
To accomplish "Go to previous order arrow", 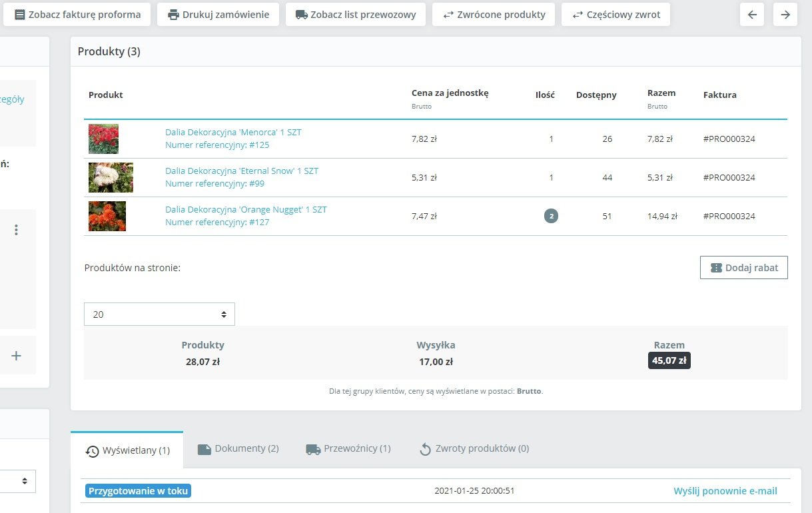I will (x=752, y=14).
